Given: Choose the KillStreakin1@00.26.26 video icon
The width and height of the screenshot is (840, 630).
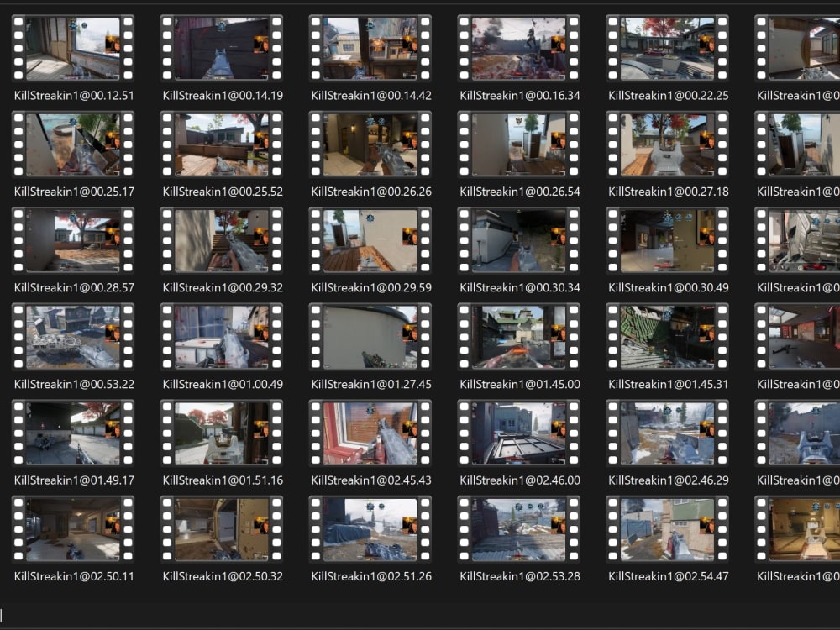Looking at the screenshot, I should pyautogui.click(x=370, y=144).
